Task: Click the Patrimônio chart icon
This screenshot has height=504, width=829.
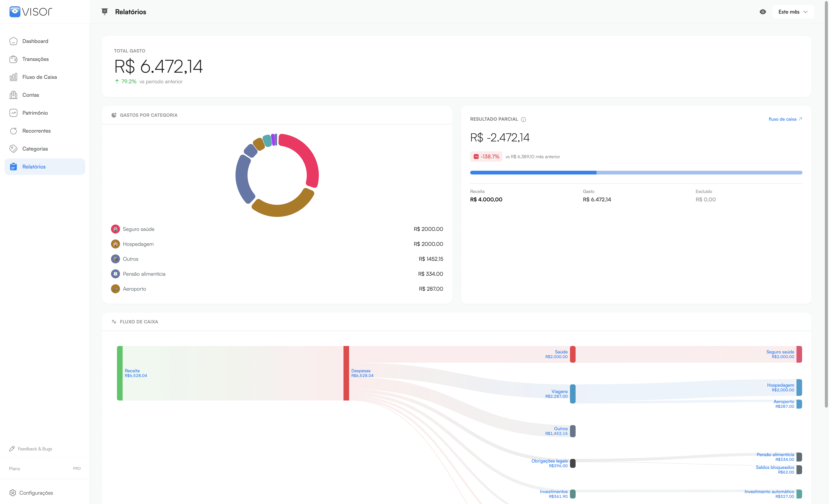Action: (13, 113)
